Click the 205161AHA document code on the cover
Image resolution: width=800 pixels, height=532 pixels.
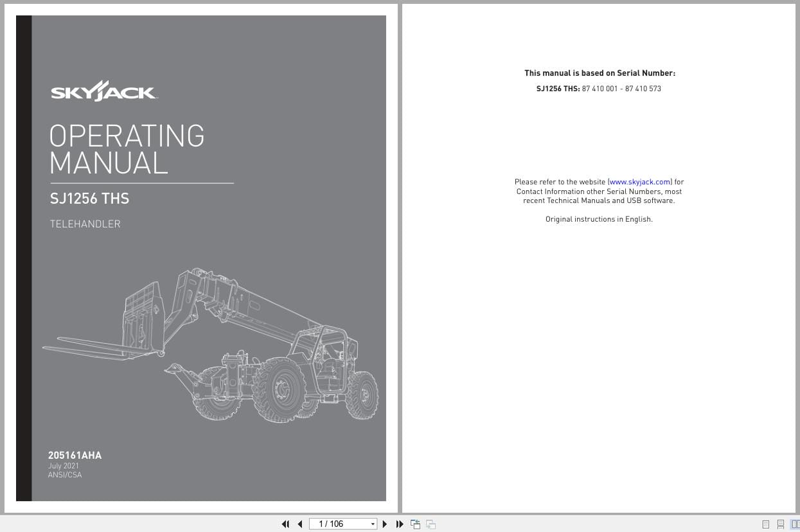[75, 455]
